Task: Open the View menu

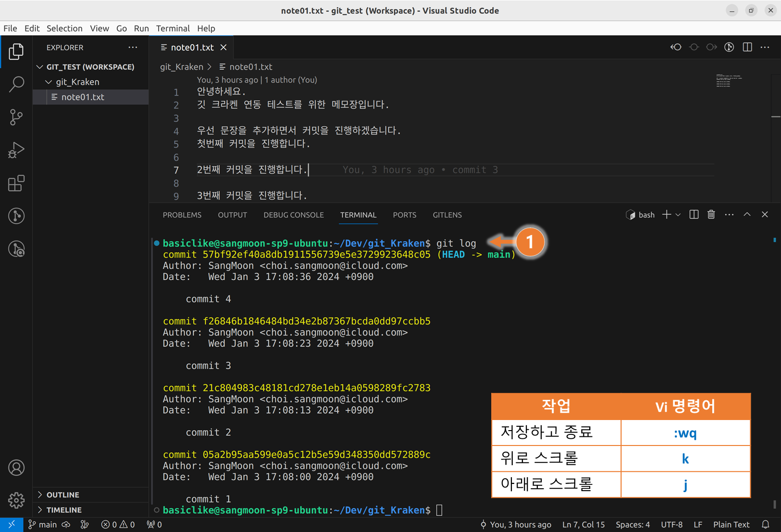Action: (x=99, y=28)
